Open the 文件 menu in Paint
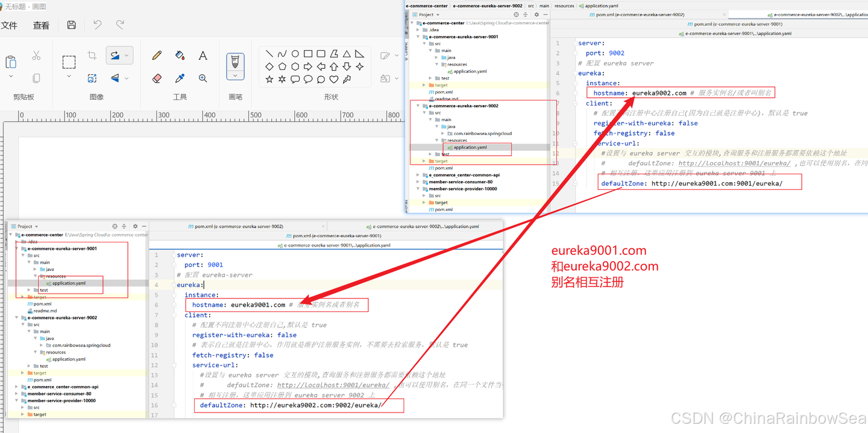The height and width of the screenshot is (433, 868). [10, 25]
